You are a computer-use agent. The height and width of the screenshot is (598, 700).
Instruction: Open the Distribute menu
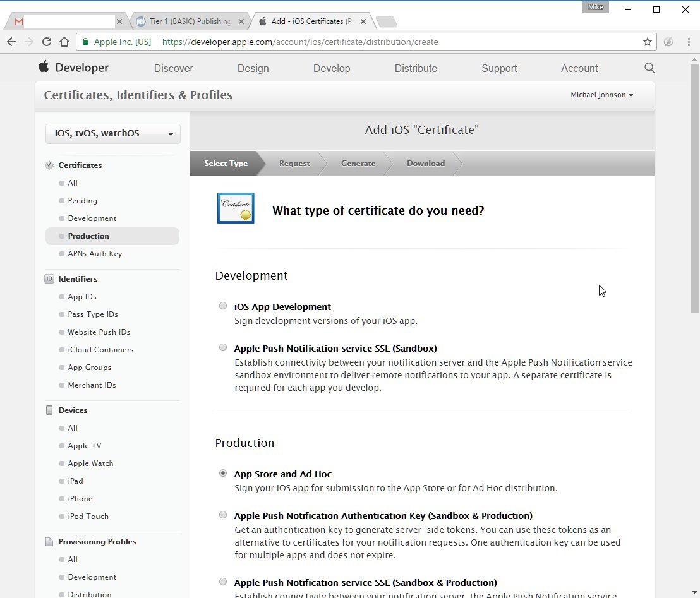coord(416,68)
